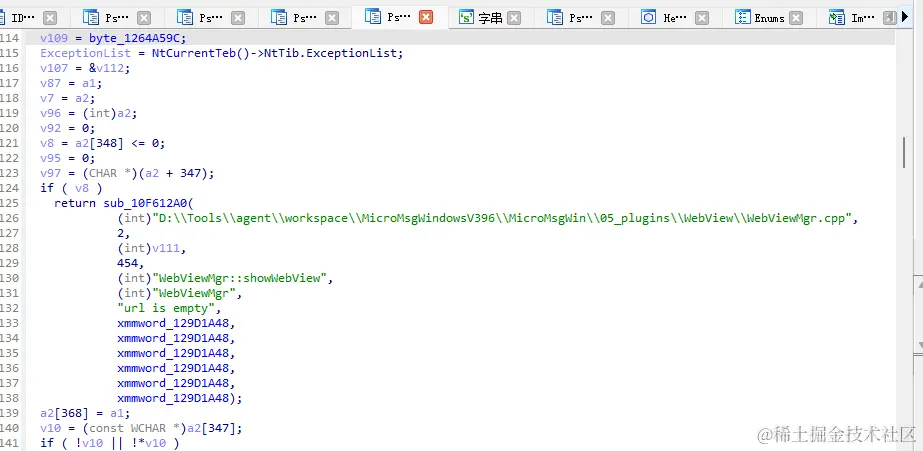Click line 117 'v87 = a1;'
Viewport: 923px width, 451px height.
coord(71,83)
